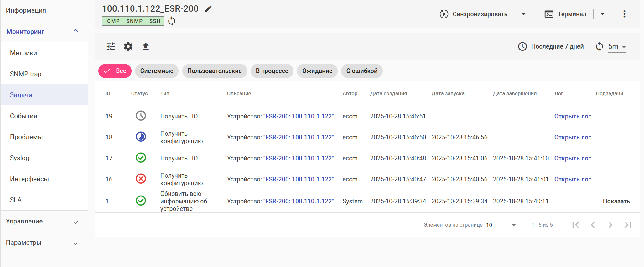Click the pencil icon to rename device
This screenshot has width=644, height=267.
tap(208, 9)
